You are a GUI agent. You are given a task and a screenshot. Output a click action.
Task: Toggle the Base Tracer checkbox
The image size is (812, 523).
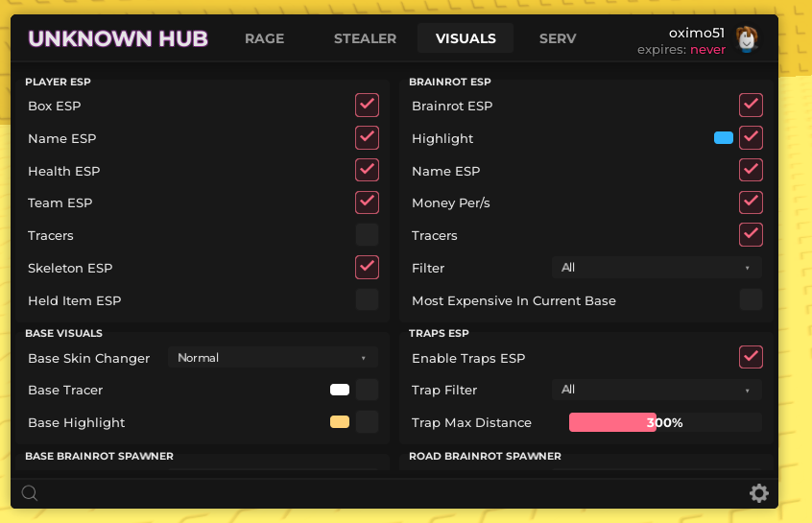click(367, 390)
